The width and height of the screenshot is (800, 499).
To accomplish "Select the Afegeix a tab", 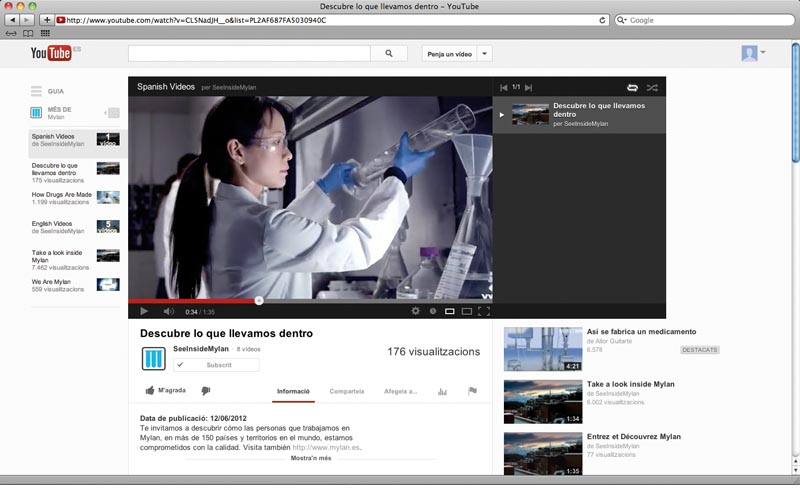I will (x=401, y=391).
